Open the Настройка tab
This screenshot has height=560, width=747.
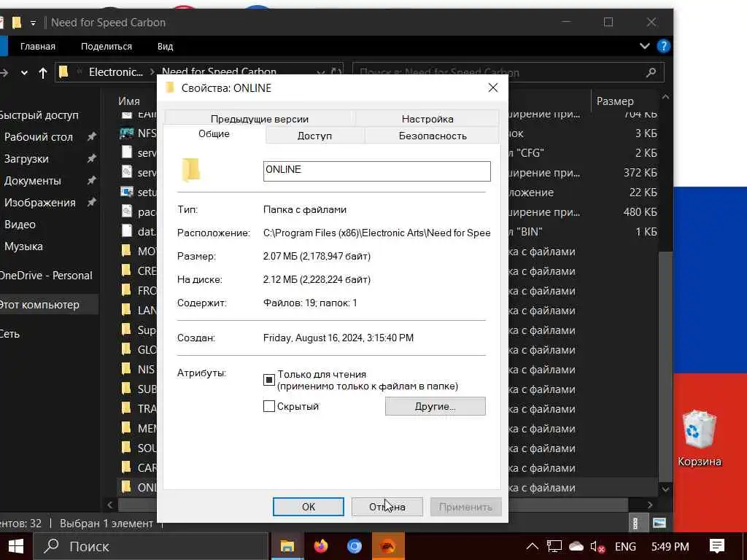click(x=427, y=119)
